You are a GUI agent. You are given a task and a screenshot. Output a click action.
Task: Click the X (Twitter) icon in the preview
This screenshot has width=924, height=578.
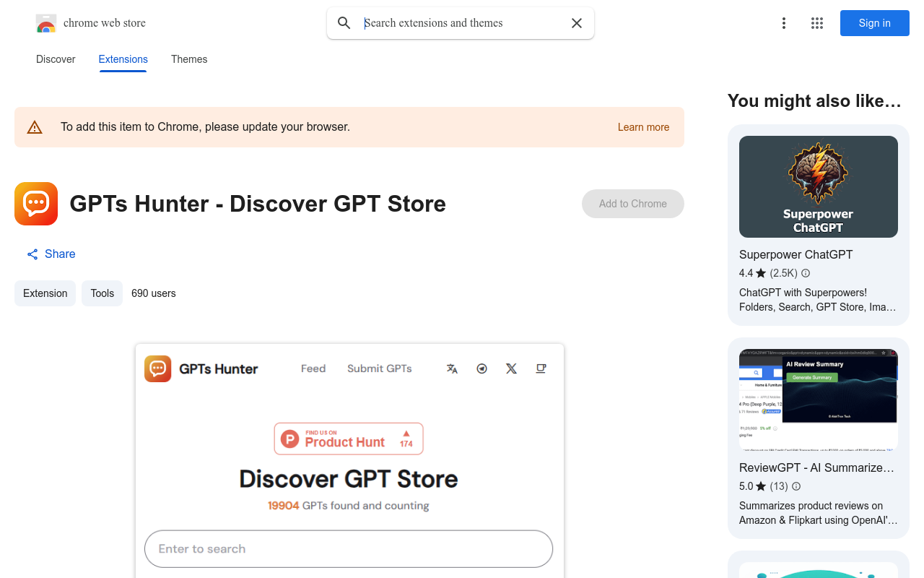point(511,368)
